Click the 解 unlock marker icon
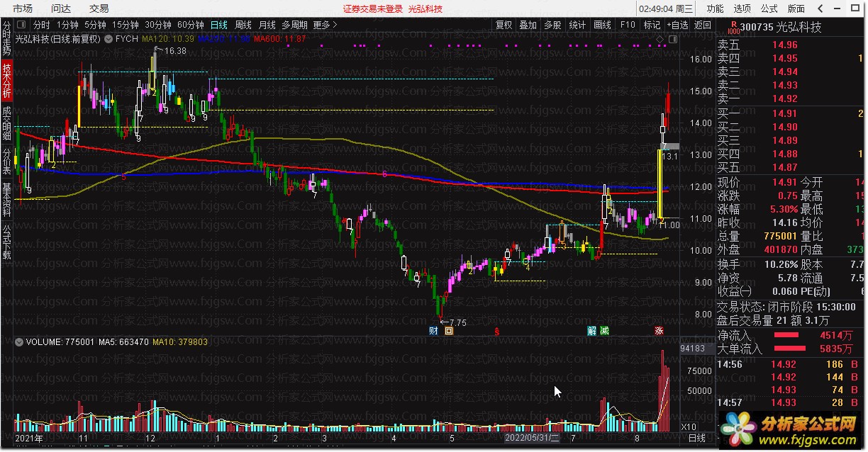 point(592,330)
